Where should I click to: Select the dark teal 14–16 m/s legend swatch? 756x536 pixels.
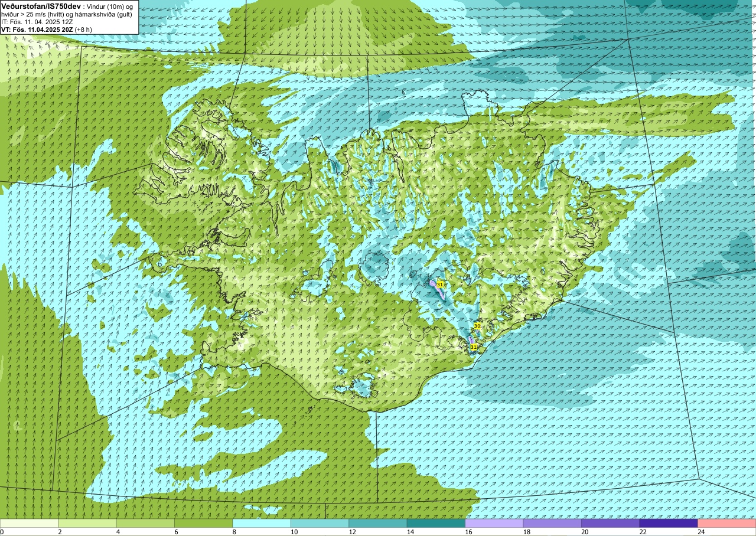[436, 524]
